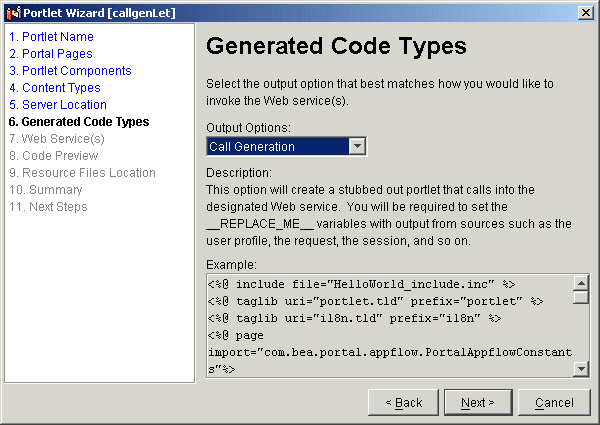Image resolution: width=600 pixels, height=425 pixels.
Task: Select the Content Types step
Action: (x=55, y=88)
